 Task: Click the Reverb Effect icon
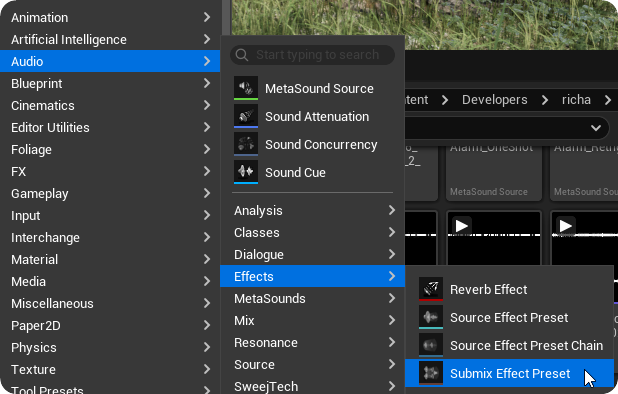[431, 289]
